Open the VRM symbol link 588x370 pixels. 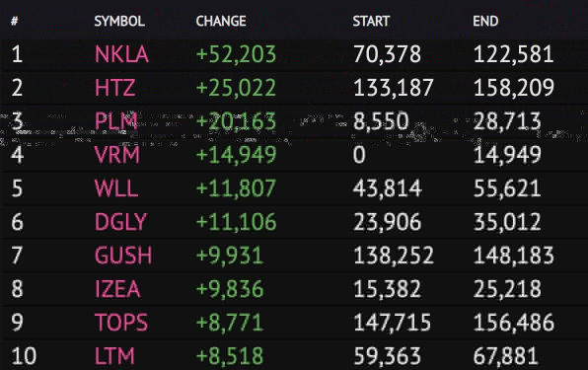(117, 155)
